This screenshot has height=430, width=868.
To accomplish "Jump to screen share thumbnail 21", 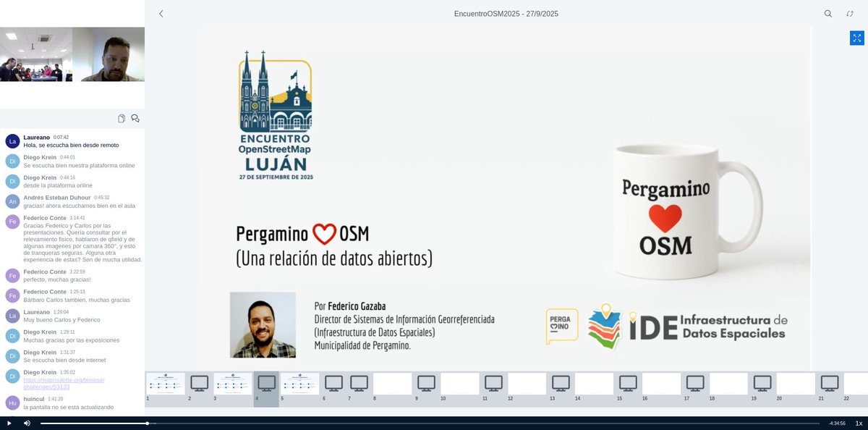I will point(830,384).
